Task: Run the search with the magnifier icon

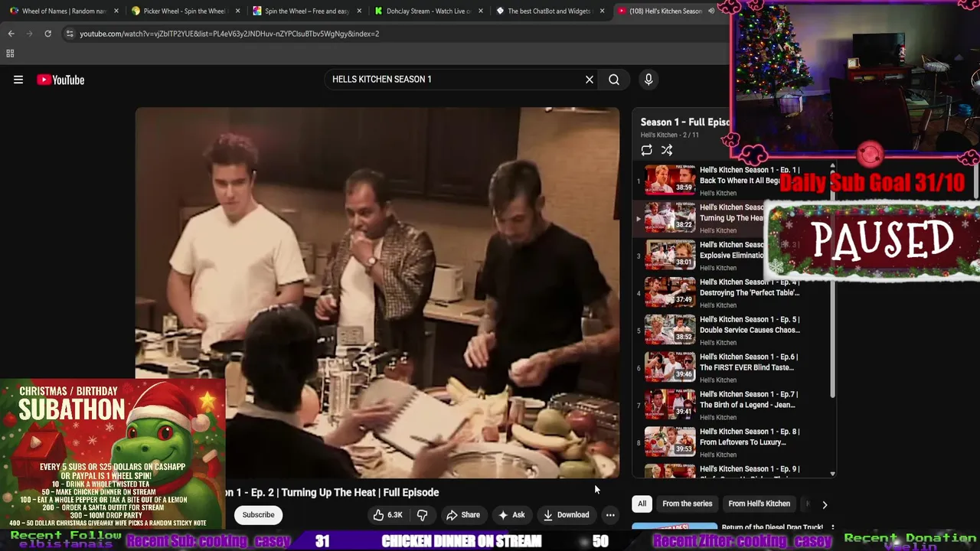Action: (x=614, y=80)
